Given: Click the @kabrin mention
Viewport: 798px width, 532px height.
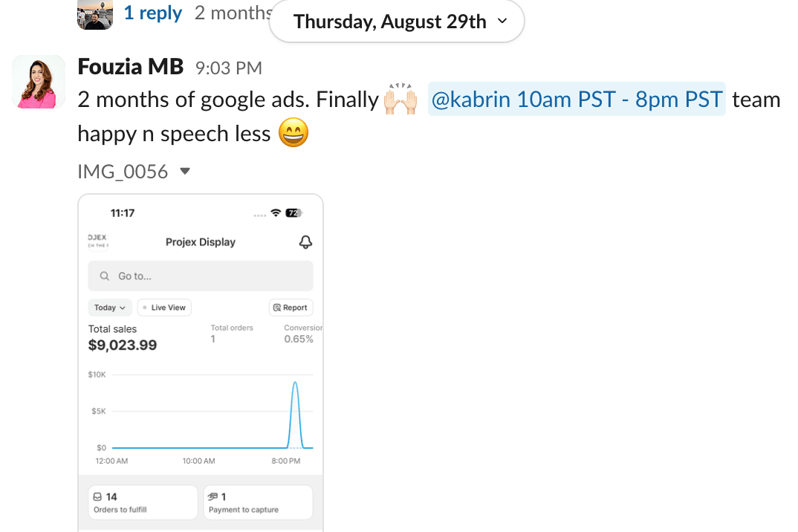Looking at the screenshot, I should coord(576,100).
